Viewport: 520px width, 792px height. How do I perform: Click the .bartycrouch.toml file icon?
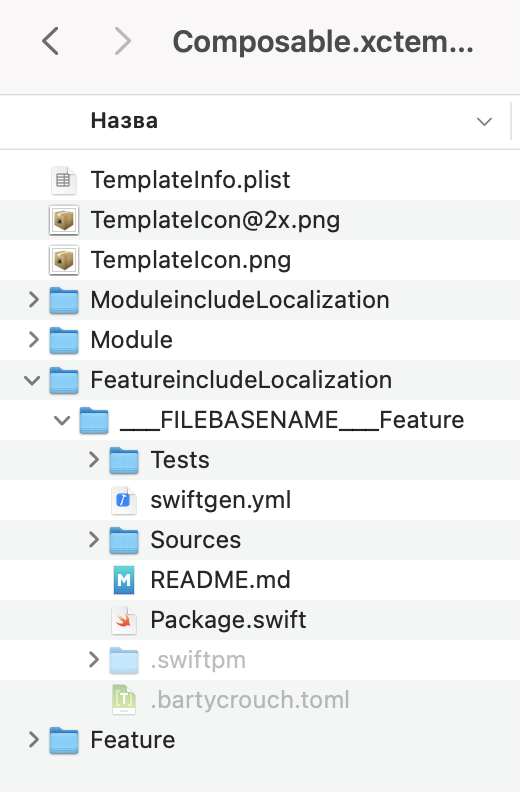tap(124, 700)
